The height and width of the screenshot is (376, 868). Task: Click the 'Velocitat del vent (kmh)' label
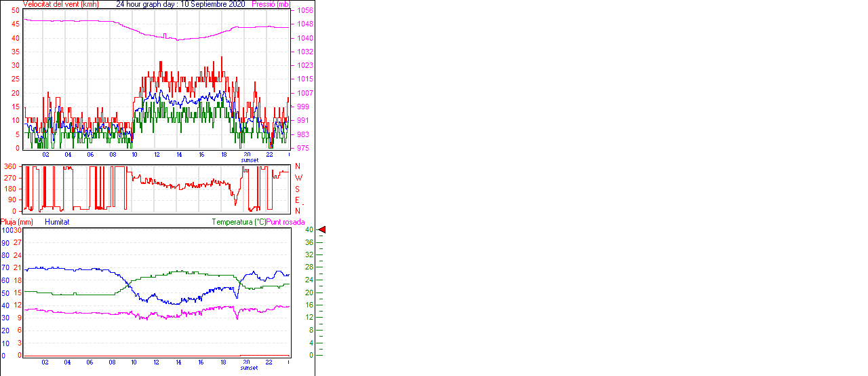(61, 4)
